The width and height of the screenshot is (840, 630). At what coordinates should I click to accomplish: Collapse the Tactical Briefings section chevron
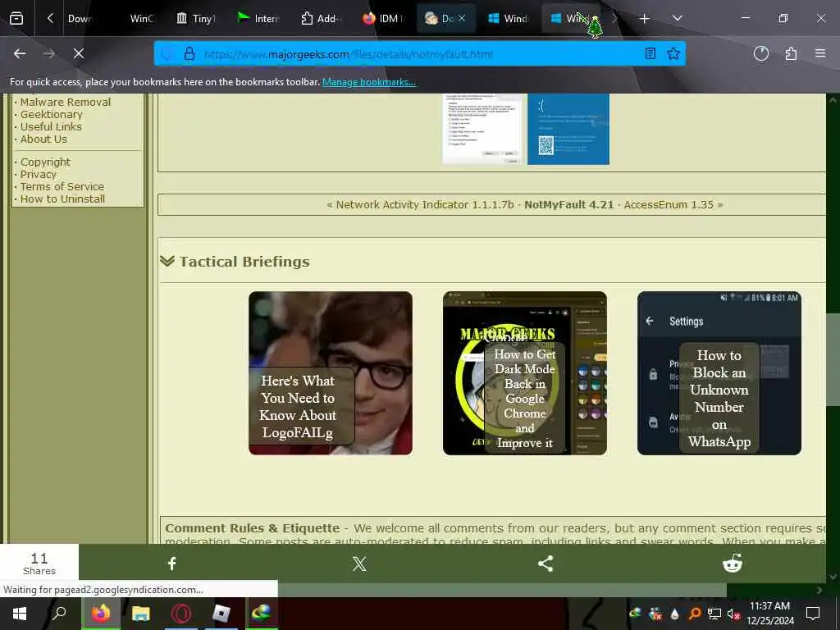click(x=167, y=261)
